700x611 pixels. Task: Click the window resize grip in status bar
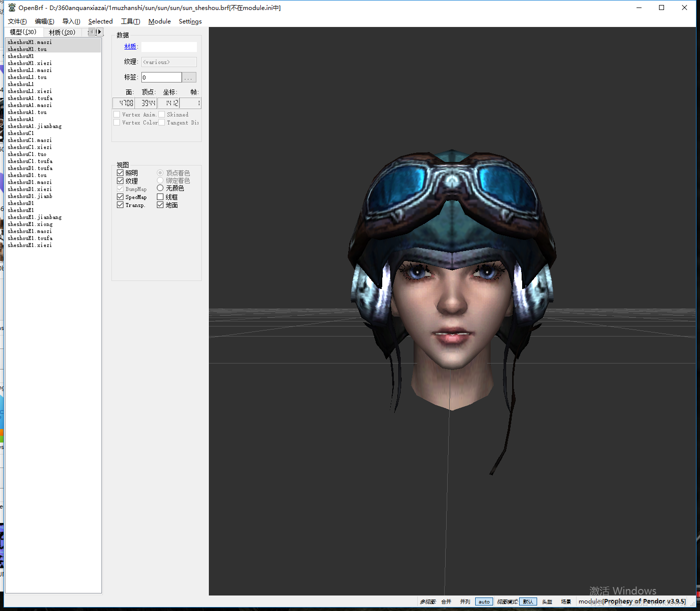[692, 603]
